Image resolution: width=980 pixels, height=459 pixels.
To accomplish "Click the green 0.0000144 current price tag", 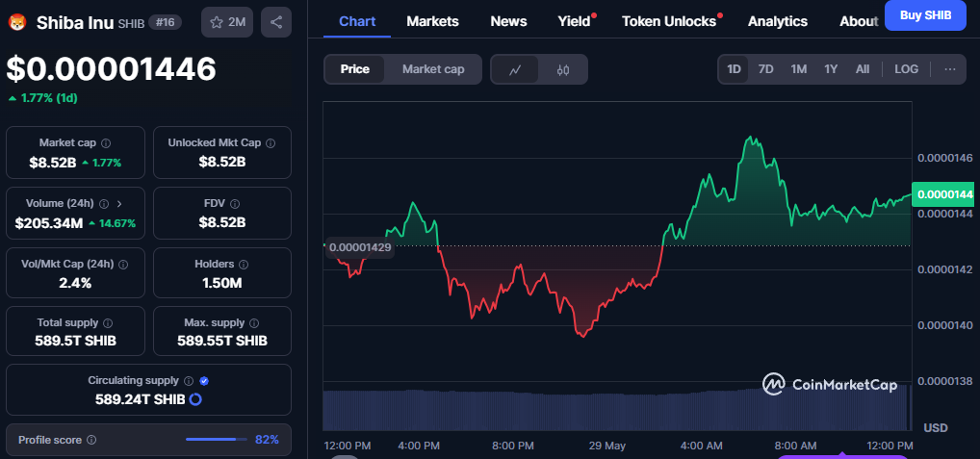I will click(x=945, y=194).
